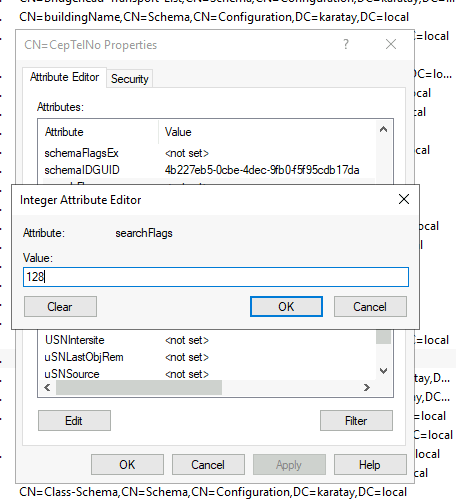Select the Attribute Editor tab
The height and width of the screenshot is (501, 456).
point(64,77)
